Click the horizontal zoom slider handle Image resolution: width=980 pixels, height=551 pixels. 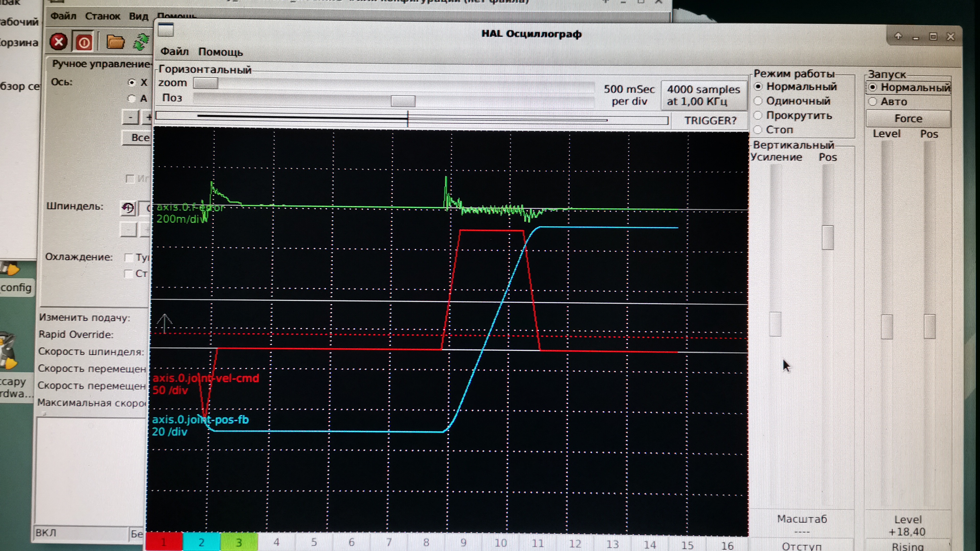205,83
